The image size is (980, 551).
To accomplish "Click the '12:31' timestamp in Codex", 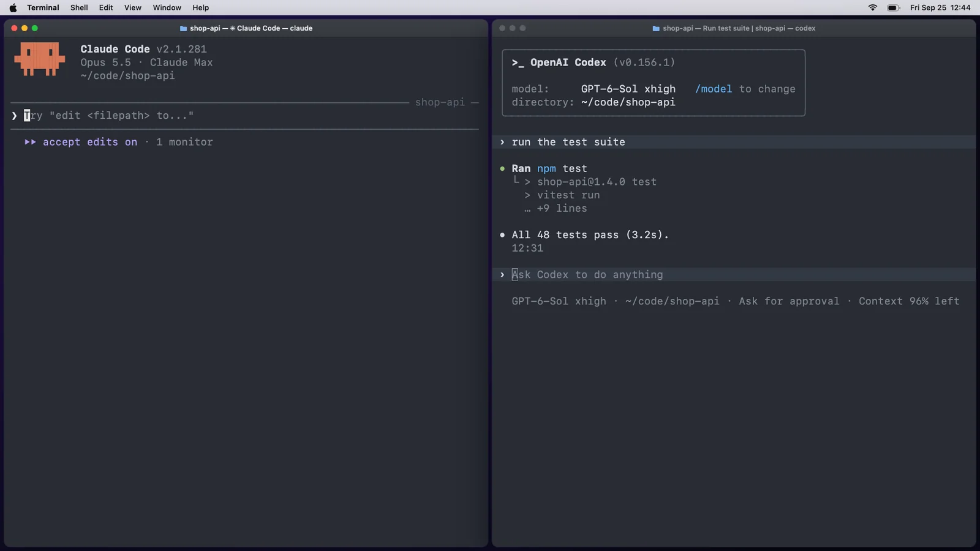I will coord(527,248).
